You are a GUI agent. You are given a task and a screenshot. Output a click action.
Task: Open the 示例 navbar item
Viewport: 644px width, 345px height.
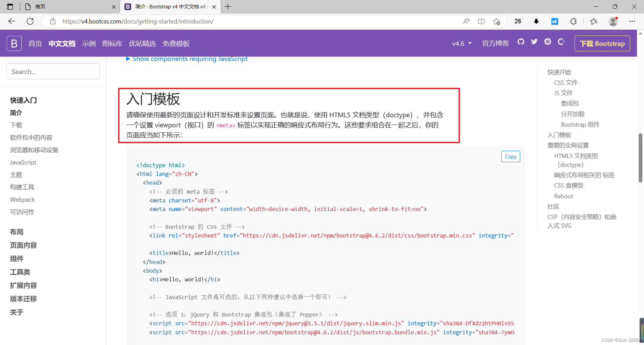tap(89, 44)
